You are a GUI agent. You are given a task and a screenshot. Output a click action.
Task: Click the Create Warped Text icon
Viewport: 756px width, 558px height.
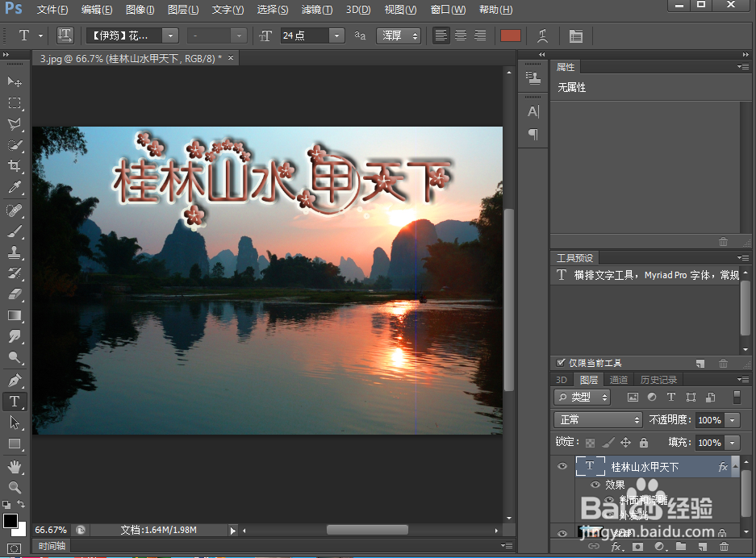point(542,35)
